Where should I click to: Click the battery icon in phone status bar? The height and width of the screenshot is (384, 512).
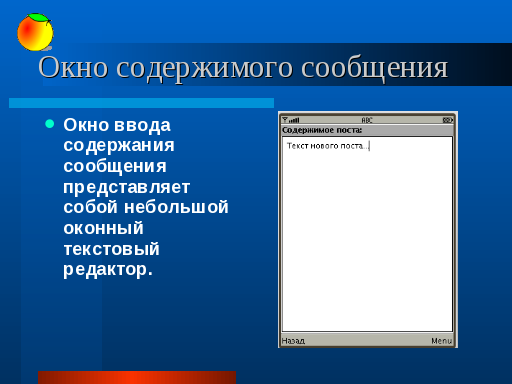(x=448, y=120)
